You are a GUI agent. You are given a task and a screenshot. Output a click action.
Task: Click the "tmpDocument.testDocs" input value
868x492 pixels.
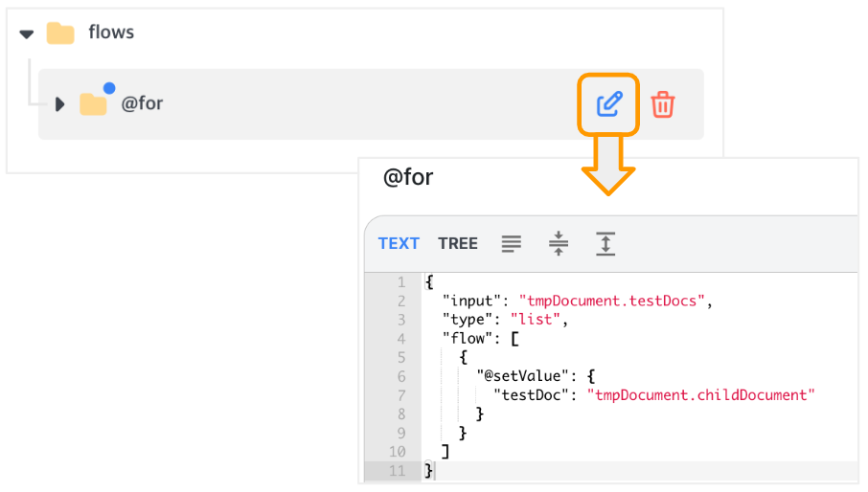coord(611,301)
